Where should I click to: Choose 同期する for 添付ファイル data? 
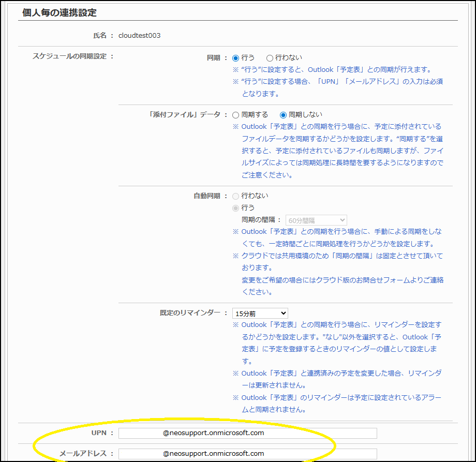[236, 115]
